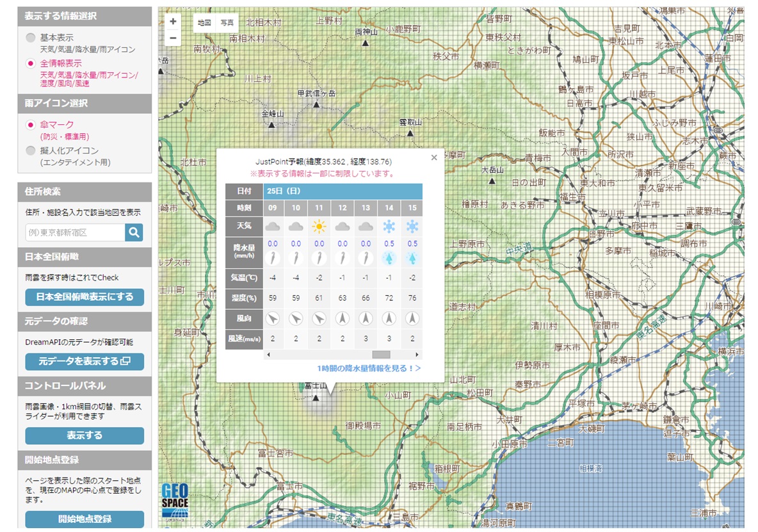Click the snow weather icon for 14 o'clock
The image size is (758, 532).
(389, 226)
